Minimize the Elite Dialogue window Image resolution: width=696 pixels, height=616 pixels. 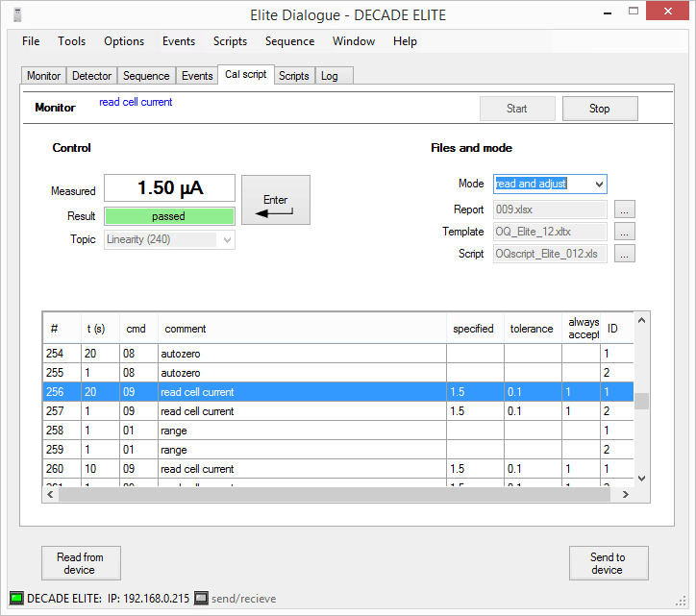(608, 13)
